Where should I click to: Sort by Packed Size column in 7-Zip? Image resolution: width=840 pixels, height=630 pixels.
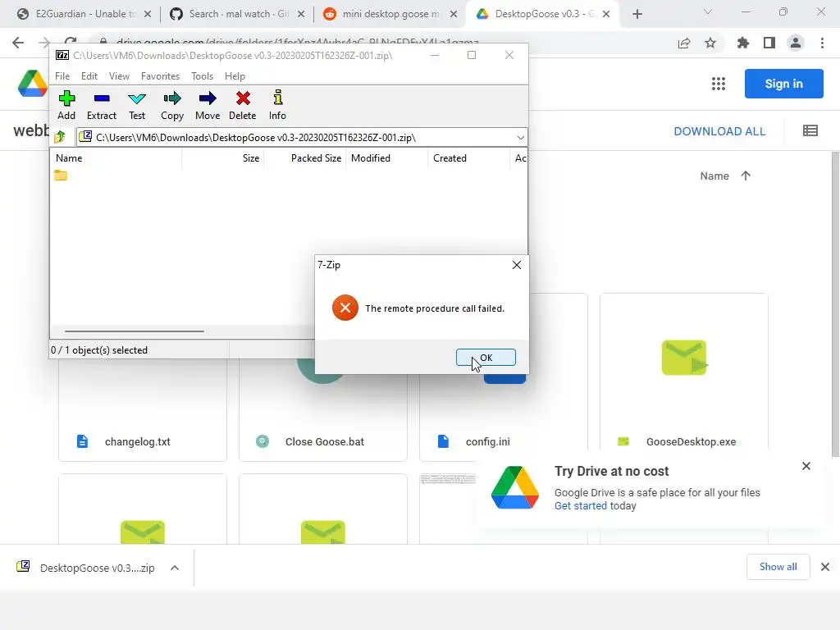pyautogui.click(x=305, y=158)
